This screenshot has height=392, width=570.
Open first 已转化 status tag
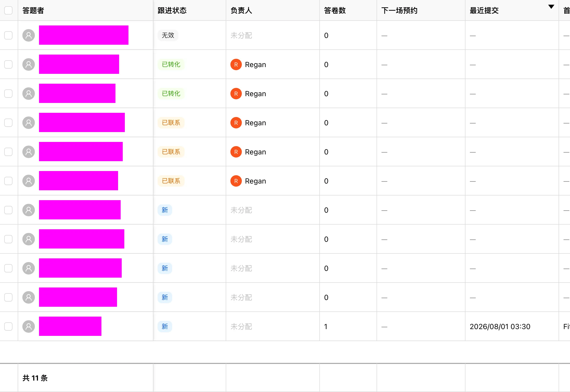tap(171, 64)
